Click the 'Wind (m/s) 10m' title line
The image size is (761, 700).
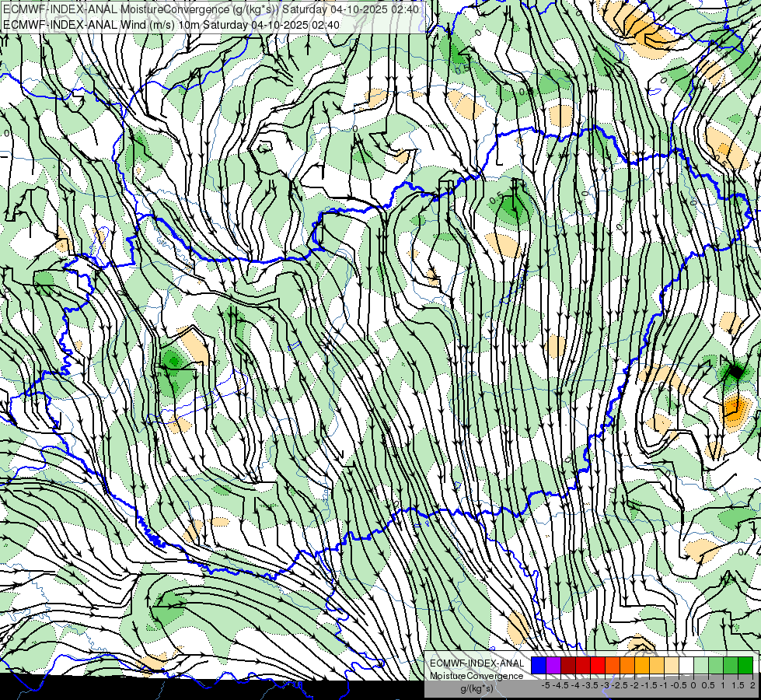click(171, 25)
